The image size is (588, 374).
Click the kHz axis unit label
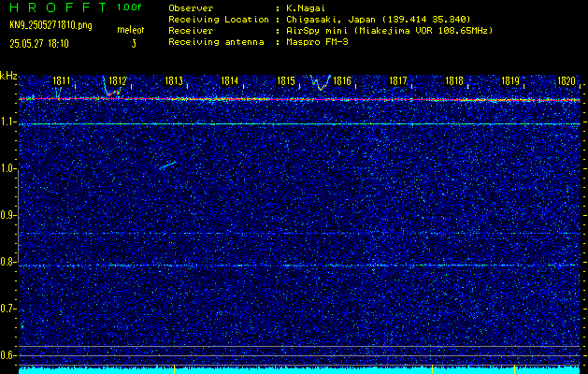(x=8, y=76)
